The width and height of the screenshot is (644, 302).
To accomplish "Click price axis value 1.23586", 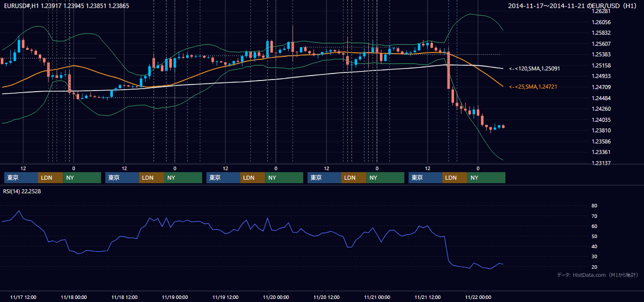I will (601, 141).
